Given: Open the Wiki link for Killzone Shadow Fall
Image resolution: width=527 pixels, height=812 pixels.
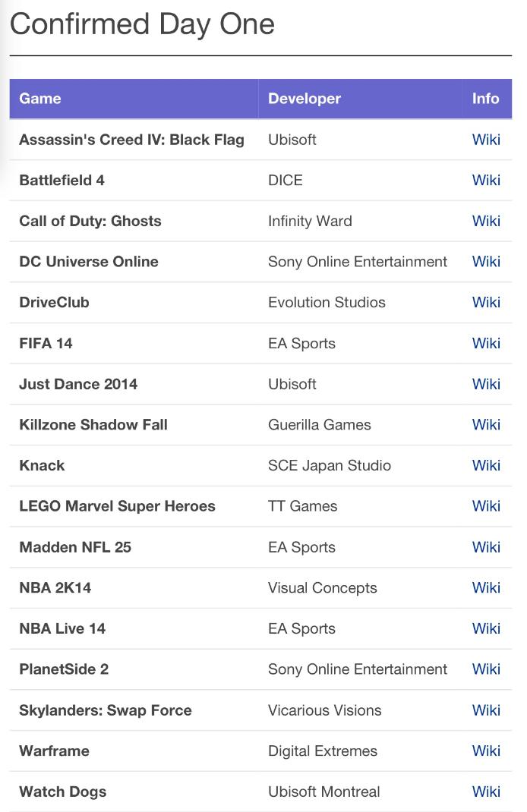Looking at the screenshot, I should [486, 425].
